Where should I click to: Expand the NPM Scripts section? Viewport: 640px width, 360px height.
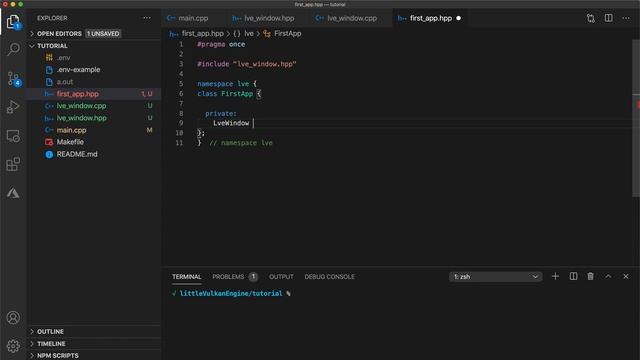coord(58,356)
